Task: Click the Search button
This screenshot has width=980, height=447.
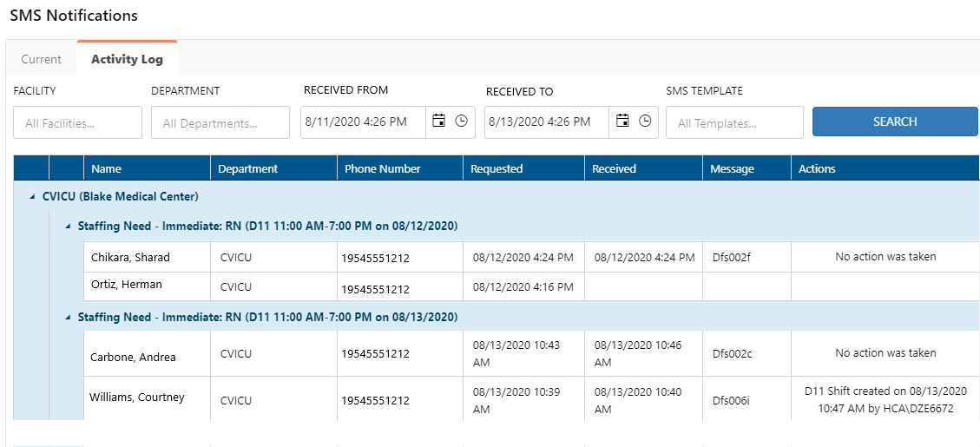Action: (x=894, y=122)
